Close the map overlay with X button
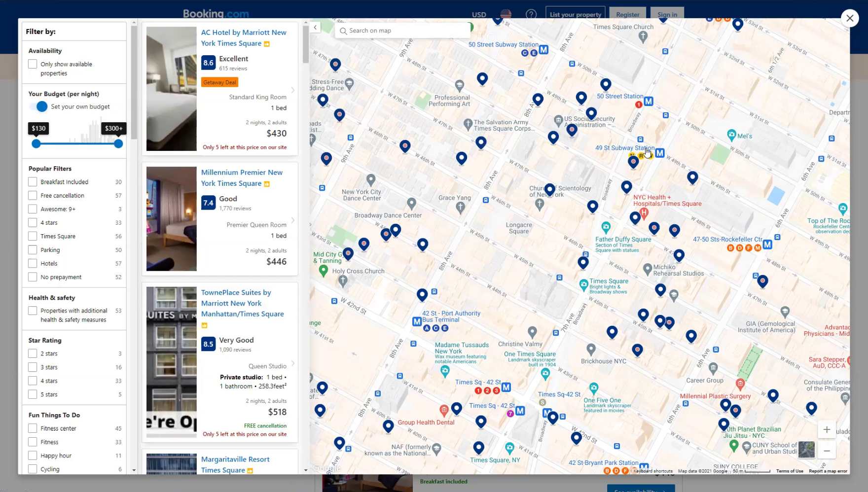The height and width of the screenshot is (492, 868). [849, 18]
